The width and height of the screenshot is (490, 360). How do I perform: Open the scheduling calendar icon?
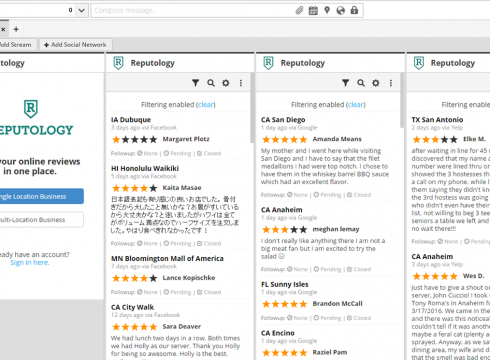(313, 11)
